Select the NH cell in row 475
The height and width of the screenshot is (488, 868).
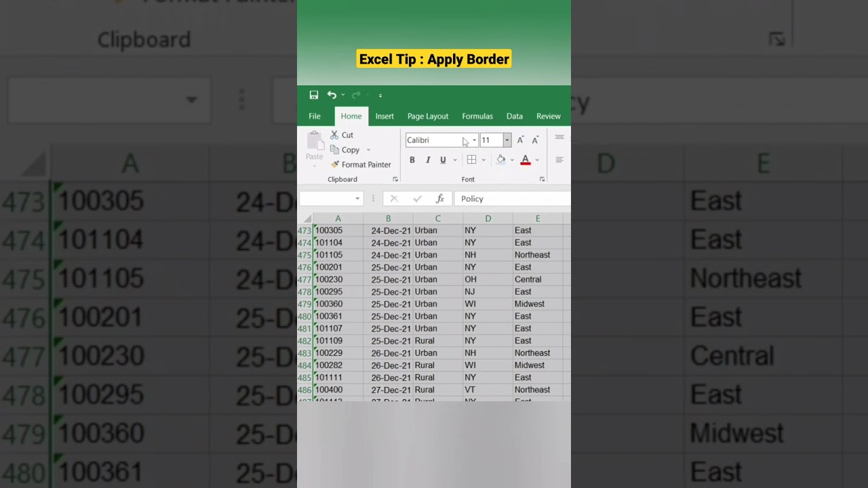(x=488, y=255)
